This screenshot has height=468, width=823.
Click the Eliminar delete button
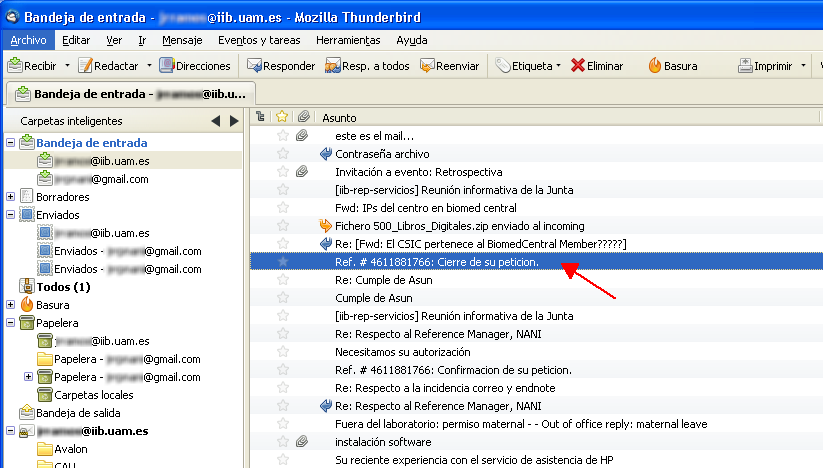click(597, 66)
